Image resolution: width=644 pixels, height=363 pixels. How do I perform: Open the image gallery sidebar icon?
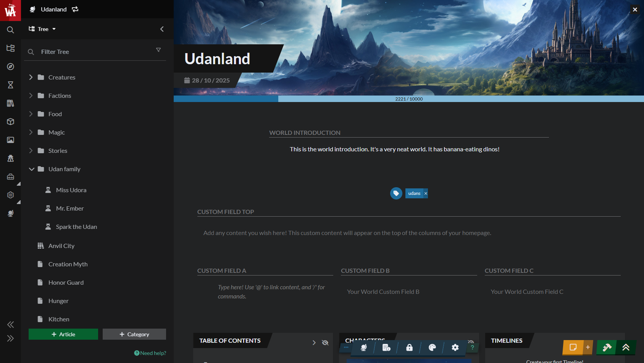10,140
